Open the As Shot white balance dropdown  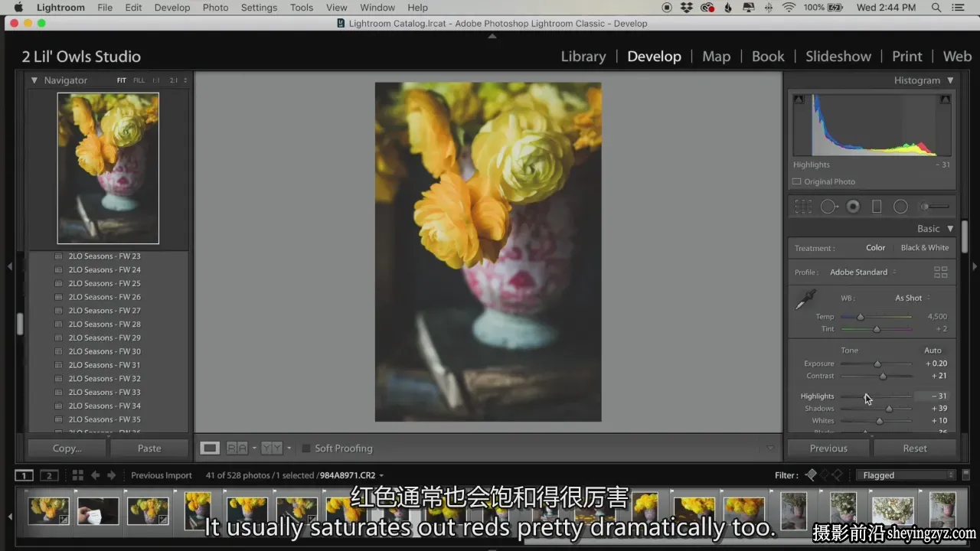pyautogui.click(x=913, y=298)
